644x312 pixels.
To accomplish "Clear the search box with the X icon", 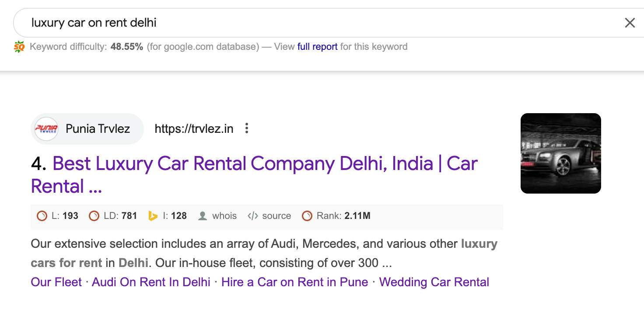I will click(630, 23).
